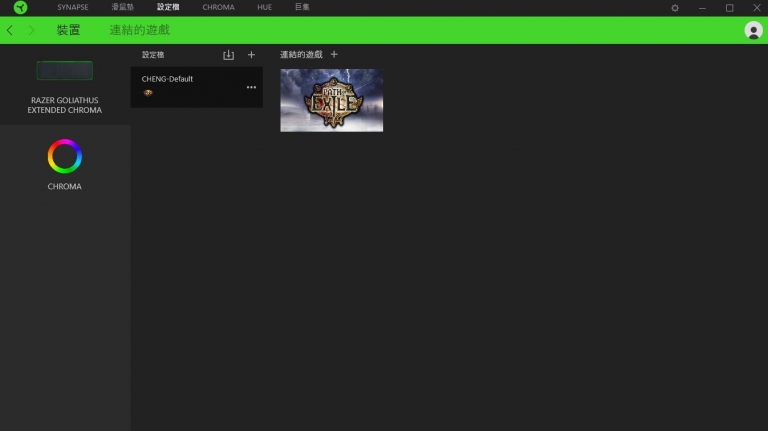Add a new profile with plus icon
This screenshot has width=768, height=431.
pos(251,55)
